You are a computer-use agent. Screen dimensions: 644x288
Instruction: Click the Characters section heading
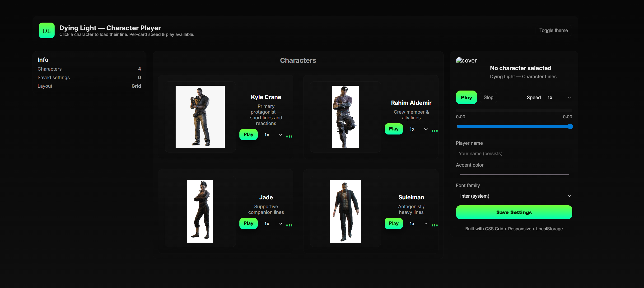click(x=298, y=60)
